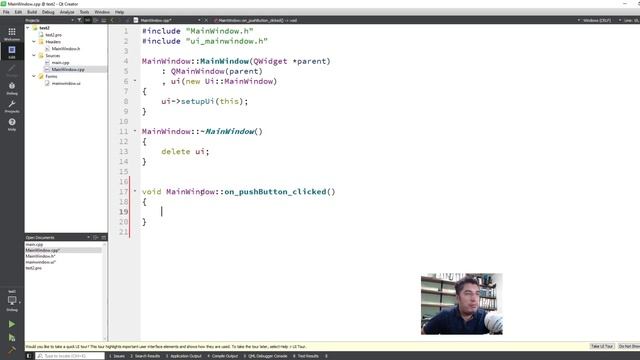Switch to Edit mode in sidebar

tap(12, 51)
